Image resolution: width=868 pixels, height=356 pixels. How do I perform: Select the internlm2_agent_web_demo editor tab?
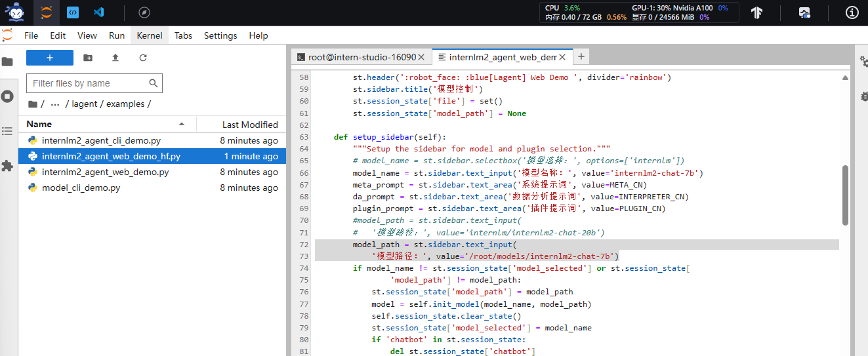coord(503,57)
